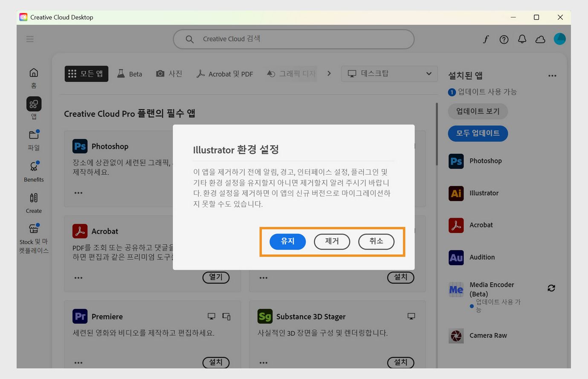Screen dimensions: 588x379
Task: Click the app list vertical scrollbar
Action: tap(437, 134)
